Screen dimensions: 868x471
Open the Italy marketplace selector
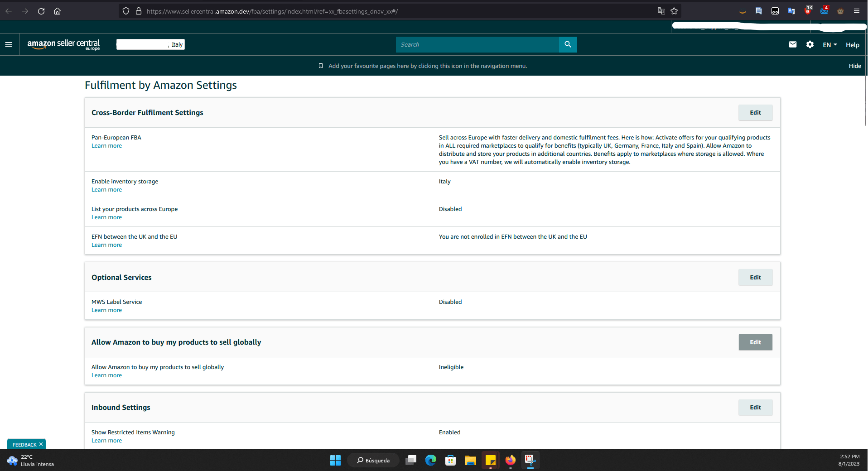click(150, 44)
